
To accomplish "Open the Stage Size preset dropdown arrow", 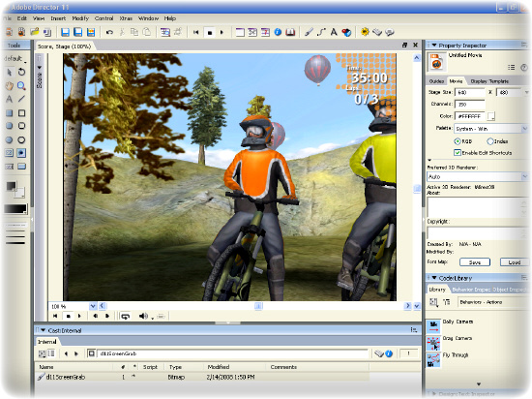I will tap(526, 92).
